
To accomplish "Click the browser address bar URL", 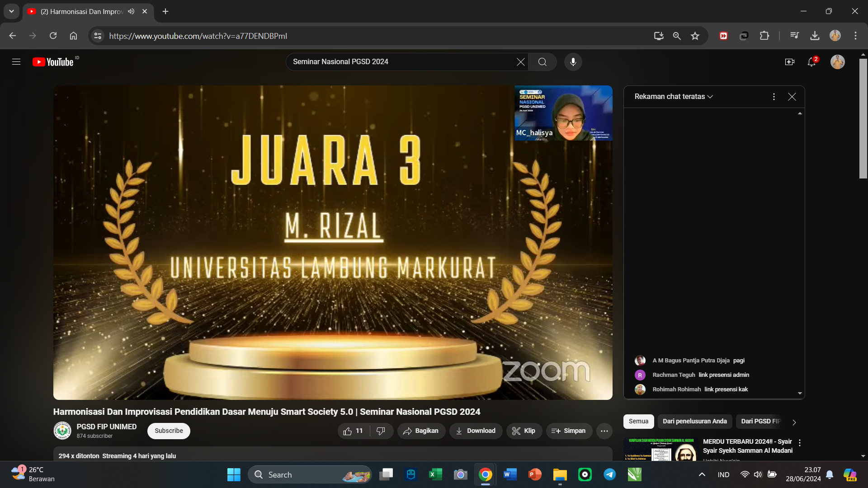I will 198,36.
